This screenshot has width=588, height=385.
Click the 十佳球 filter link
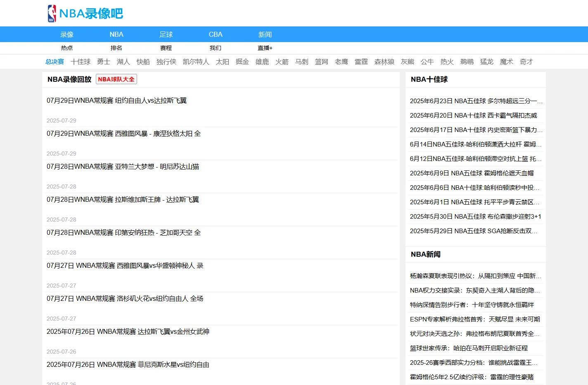[x=81, y=62]
